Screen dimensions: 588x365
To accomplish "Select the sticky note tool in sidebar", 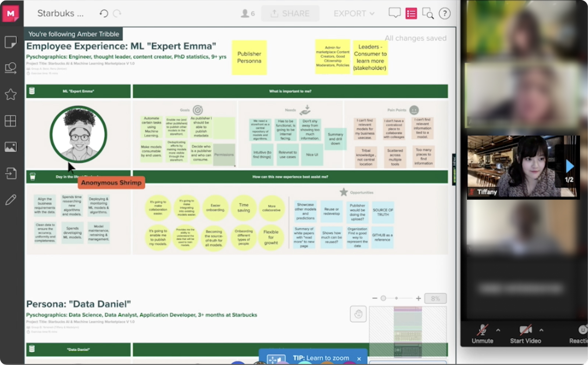I will [11, 42].
